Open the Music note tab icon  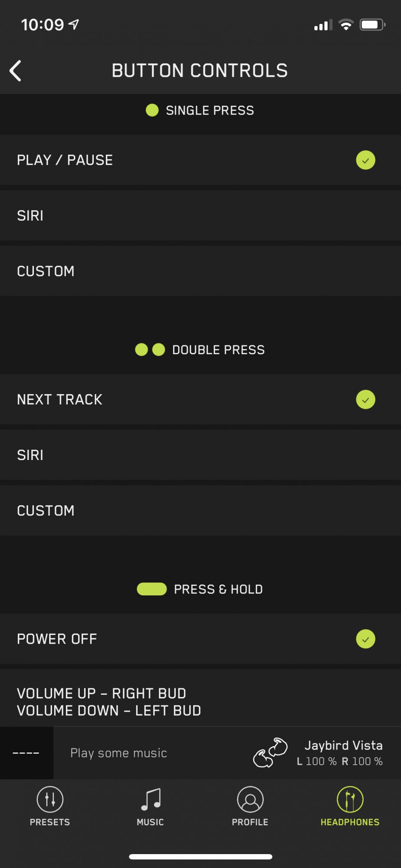pyautogui.click(x=151, y=799)
